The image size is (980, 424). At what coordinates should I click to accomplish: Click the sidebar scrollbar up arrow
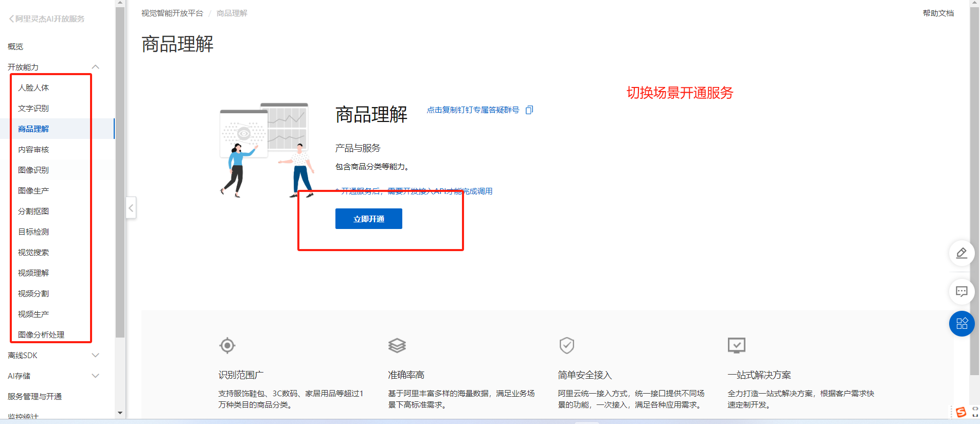(x=120, y=3)
